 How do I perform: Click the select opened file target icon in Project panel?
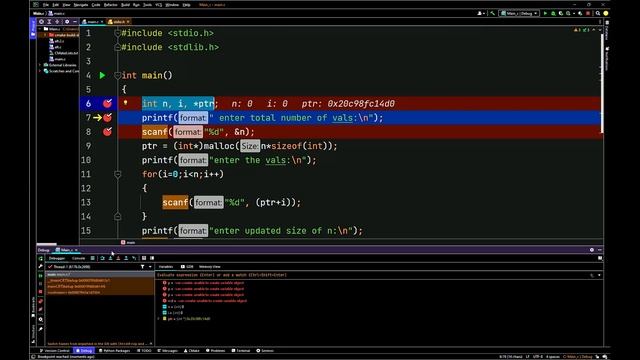[41, 22]
